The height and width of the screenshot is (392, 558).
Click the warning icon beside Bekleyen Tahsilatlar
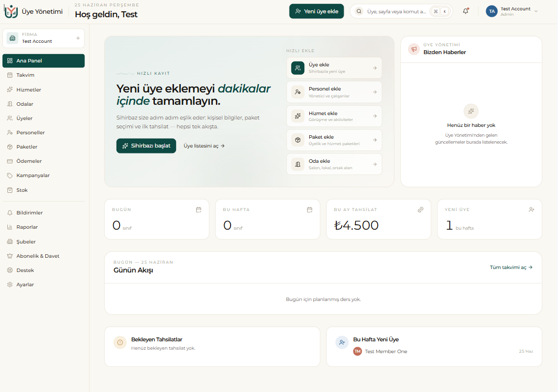point(120,342)
